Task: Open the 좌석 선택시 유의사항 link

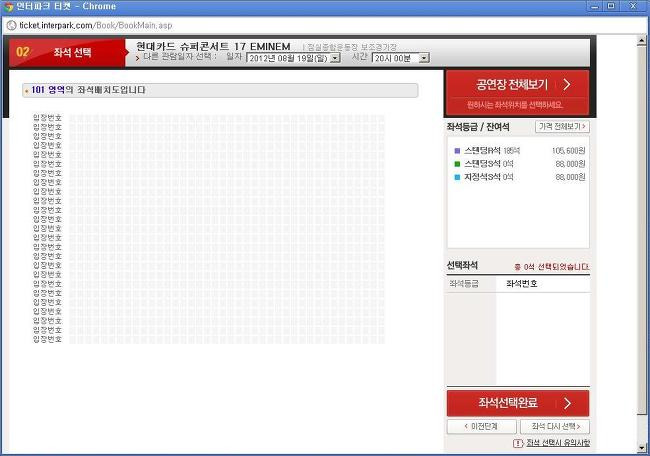Action: (x=558, y=443)
